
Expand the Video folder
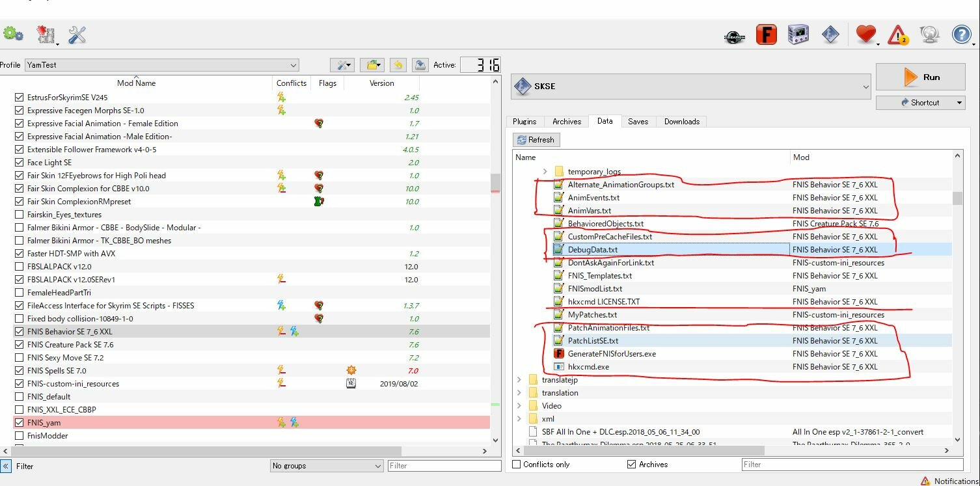pyautogui.click(x=519, y=405)
